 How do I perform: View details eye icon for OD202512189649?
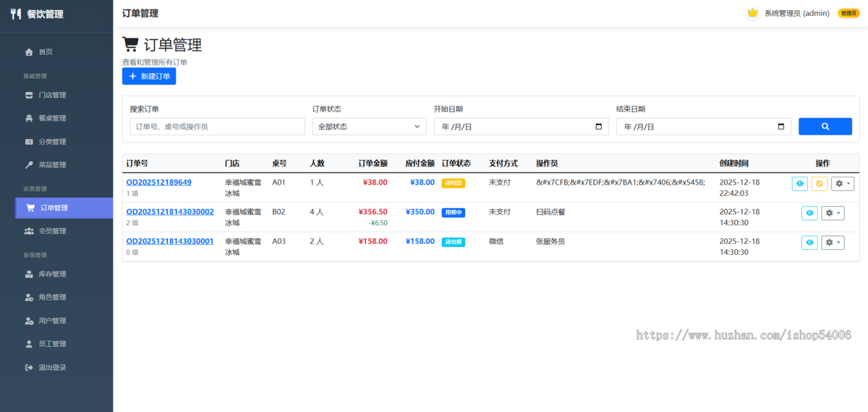pos(800,184)
